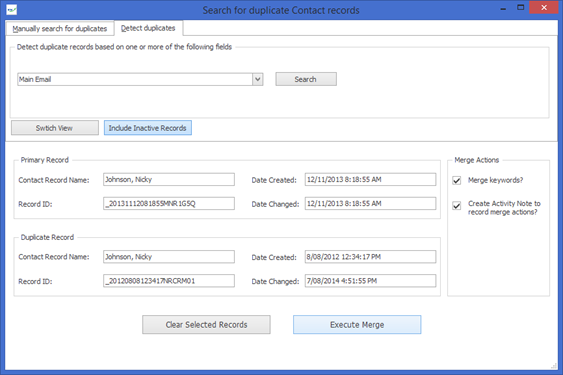This screenshot has height=375, width=563.
Task: Switch to Manually search for duplicates tab
Action: pyautogui.click(x=60, y=28)
